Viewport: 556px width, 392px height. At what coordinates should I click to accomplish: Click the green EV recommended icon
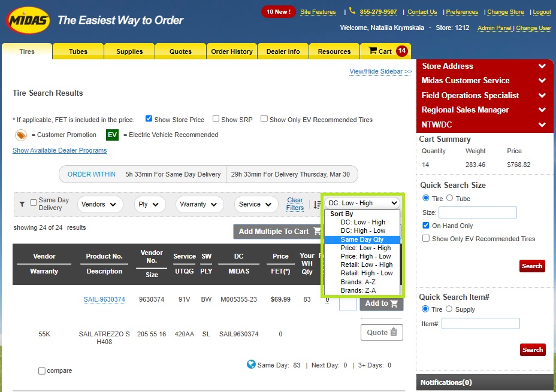113,135
